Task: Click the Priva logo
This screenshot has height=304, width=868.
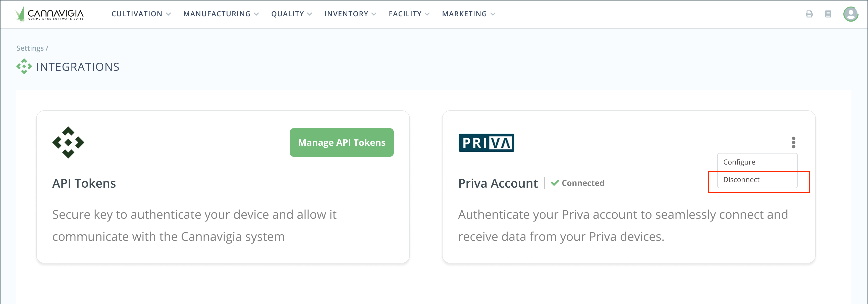Action: tap(486, 143)
